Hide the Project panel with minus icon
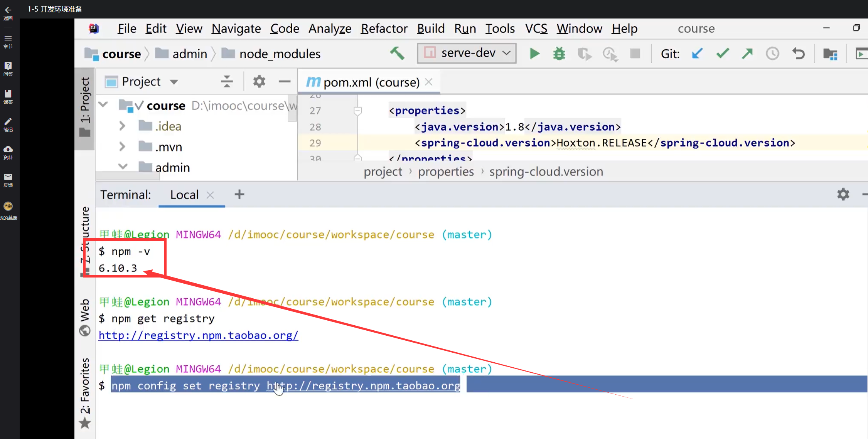 coord(285,81)
